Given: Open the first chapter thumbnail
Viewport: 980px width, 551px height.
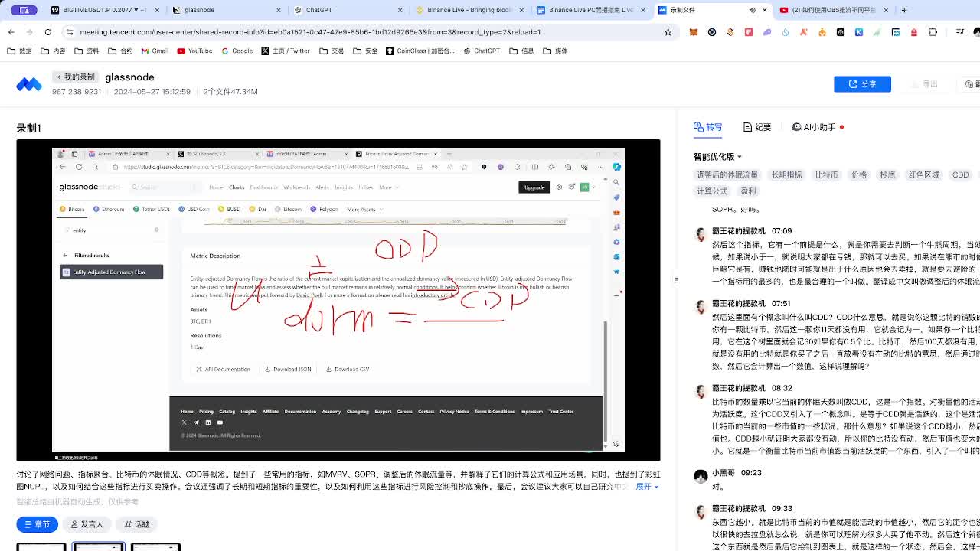Looking at the screenshot, I should 41,547.
